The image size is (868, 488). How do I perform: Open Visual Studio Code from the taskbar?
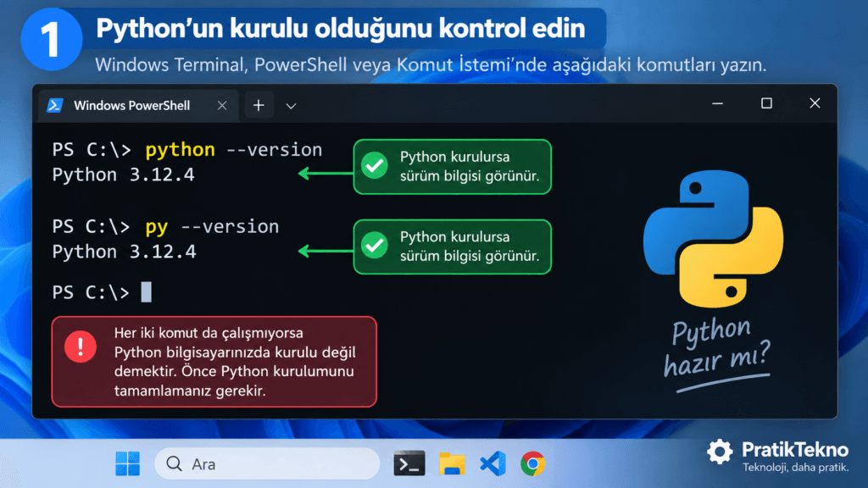click(492, 463)
